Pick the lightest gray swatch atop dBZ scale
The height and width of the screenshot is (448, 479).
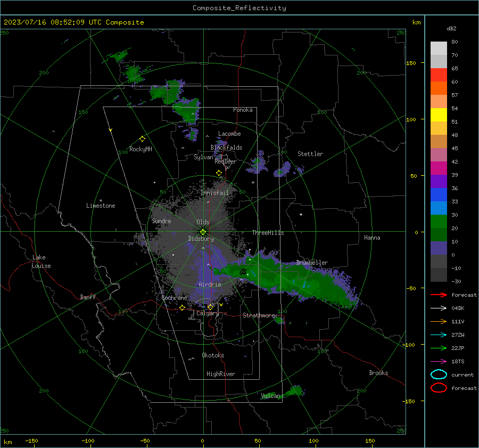[439, 48]
